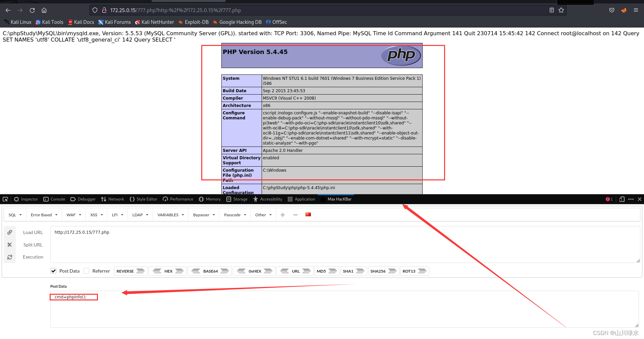
Task: Decode with the BASE64 left arrow
Action: [196, 271]
